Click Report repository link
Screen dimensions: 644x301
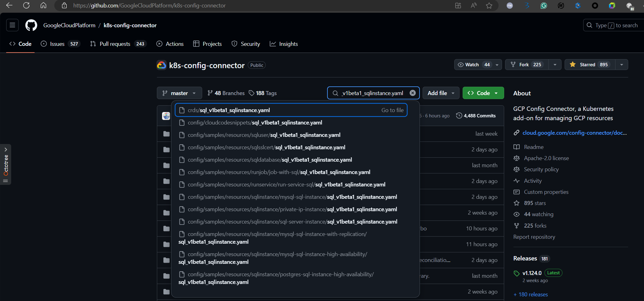click(x=534, y=237)
